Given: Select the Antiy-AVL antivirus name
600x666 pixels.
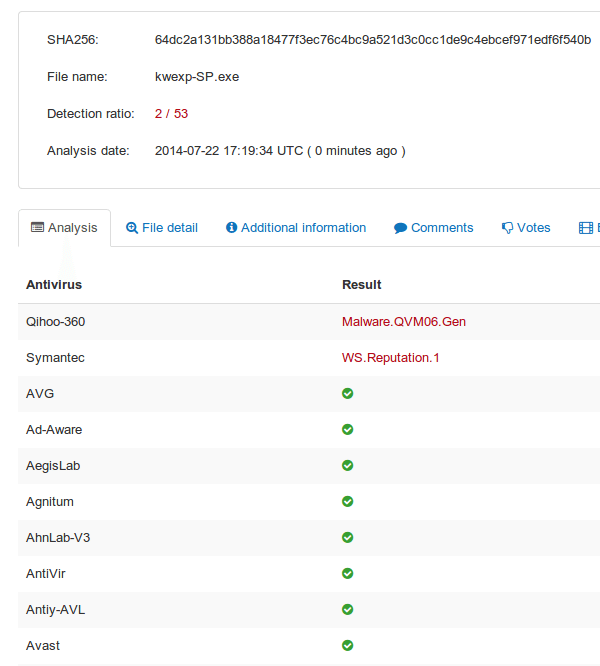Looking at the screenshot, I should click(x=56, y=610).
